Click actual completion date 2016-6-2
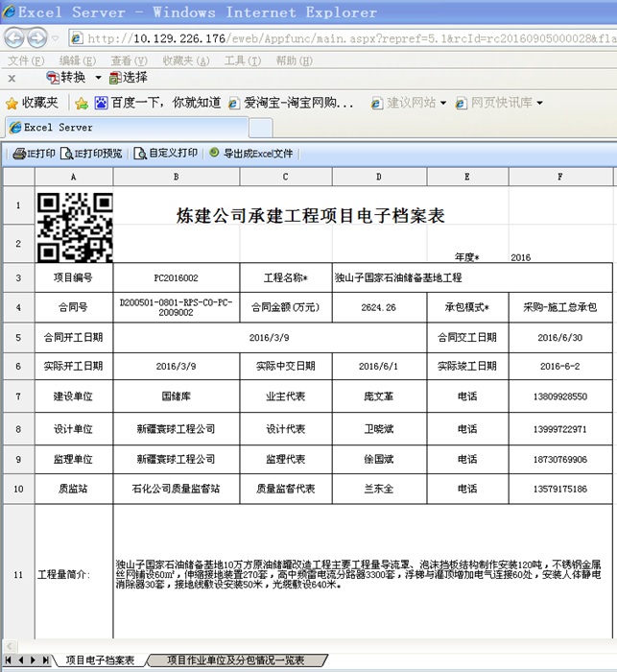Image resolution: width=617 pixels, height=672 pixels. pyautogui.click(x=560, y=367)
